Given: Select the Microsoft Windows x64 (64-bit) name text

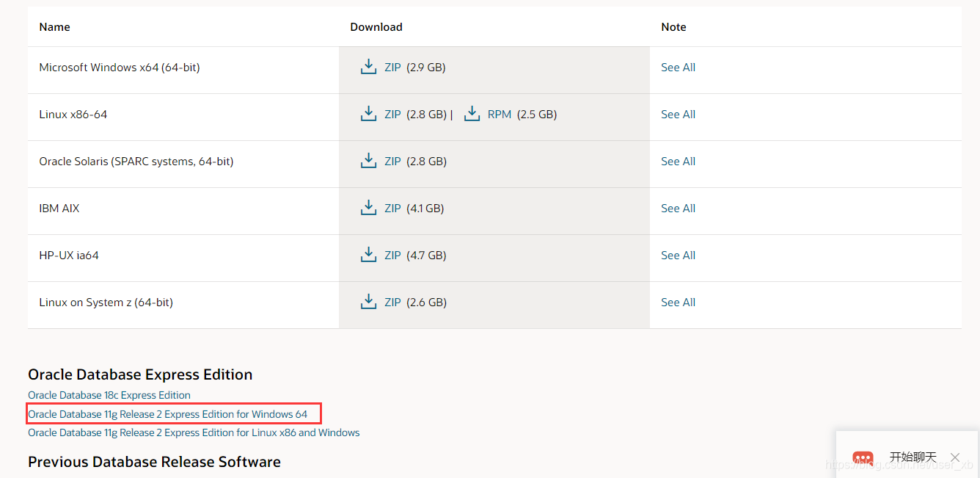Looking at the screenshot, I should tap(120, 68).
